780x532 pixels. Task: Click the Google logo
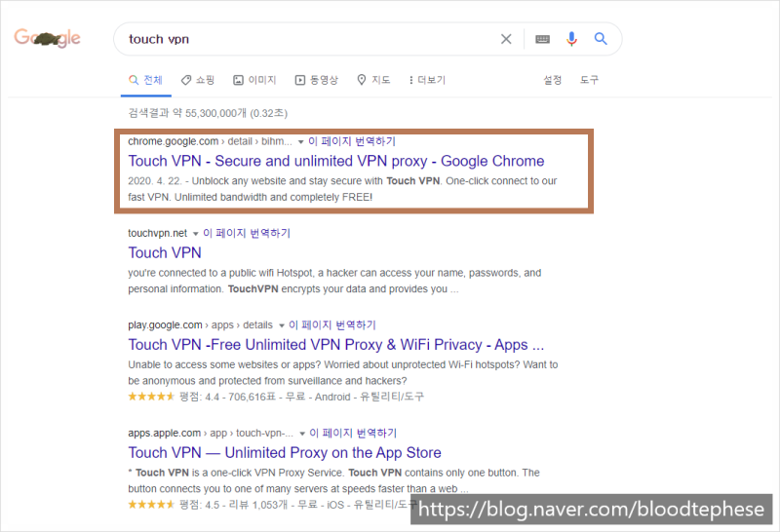coord(47,38)
